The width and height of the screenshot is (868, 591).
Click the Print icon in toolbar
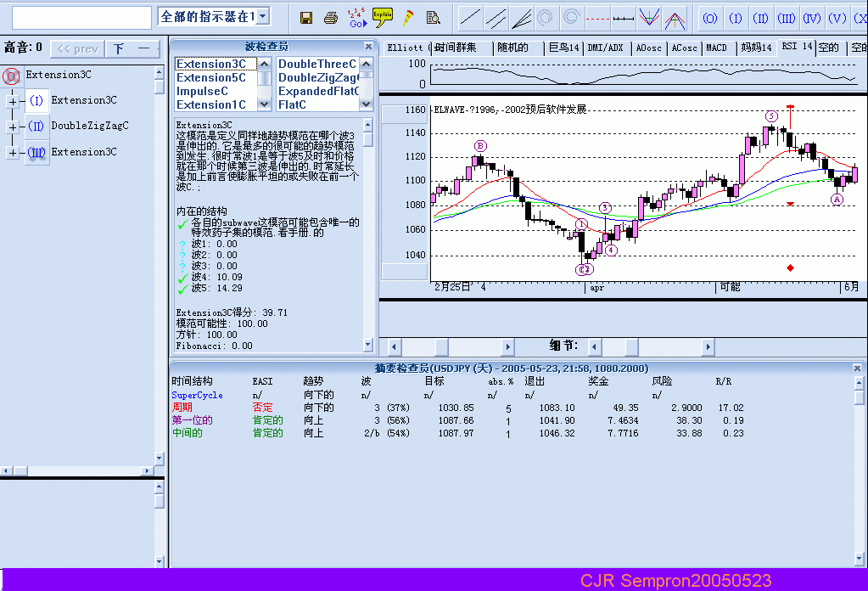331,17
